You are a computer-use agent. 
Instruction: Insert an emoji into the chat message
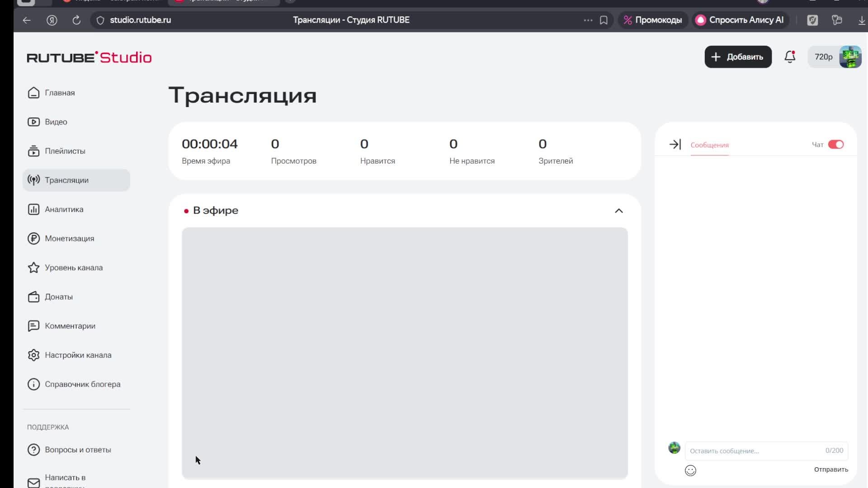click(x=691, y=470)
